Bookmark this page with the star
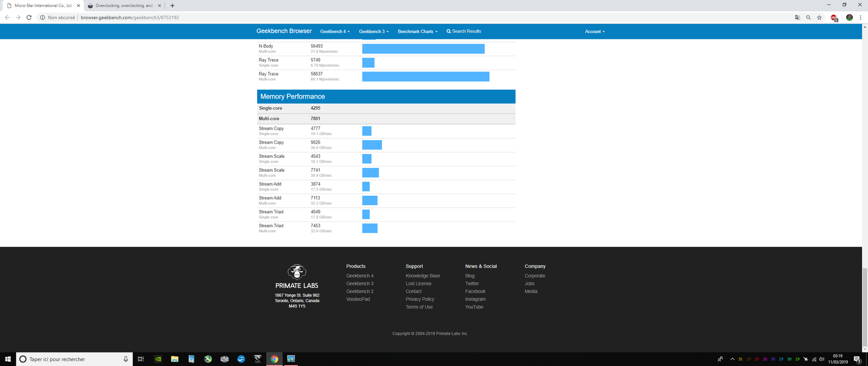 tap(819, 18)
